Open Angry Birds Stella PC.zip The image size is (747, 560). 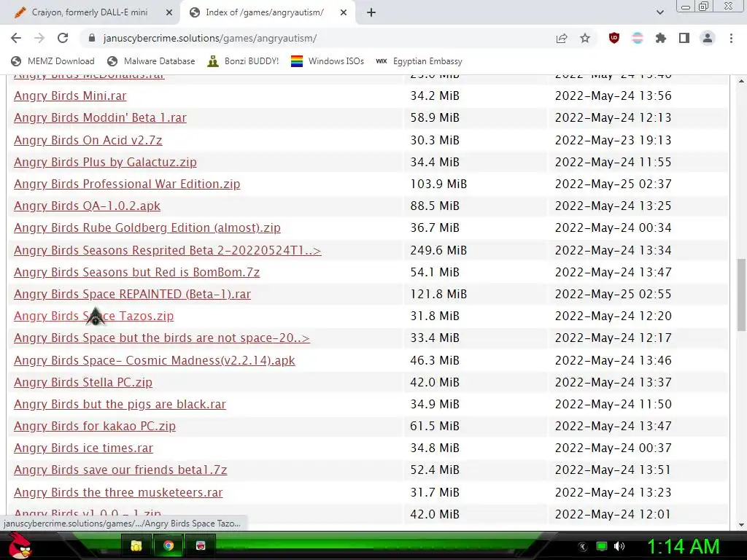click(83, 382)
